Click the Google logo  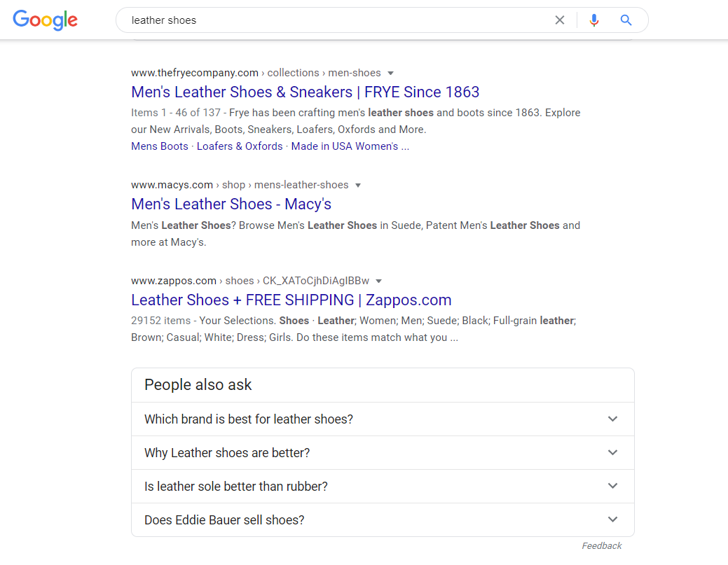click(x=45, y=20)
